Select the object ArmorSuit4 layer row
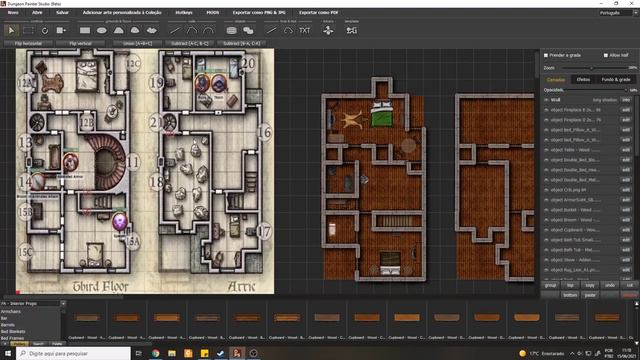 [x=587, y=200]
